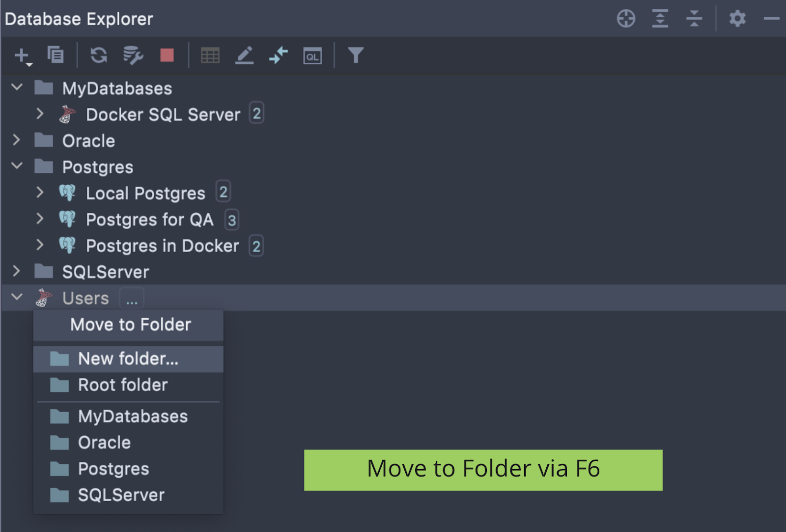Viewport: 786px width, 532px height.
Task: Click the ellipsis badge next to Users
Action: pyautogui.click(x=132, y=299)
